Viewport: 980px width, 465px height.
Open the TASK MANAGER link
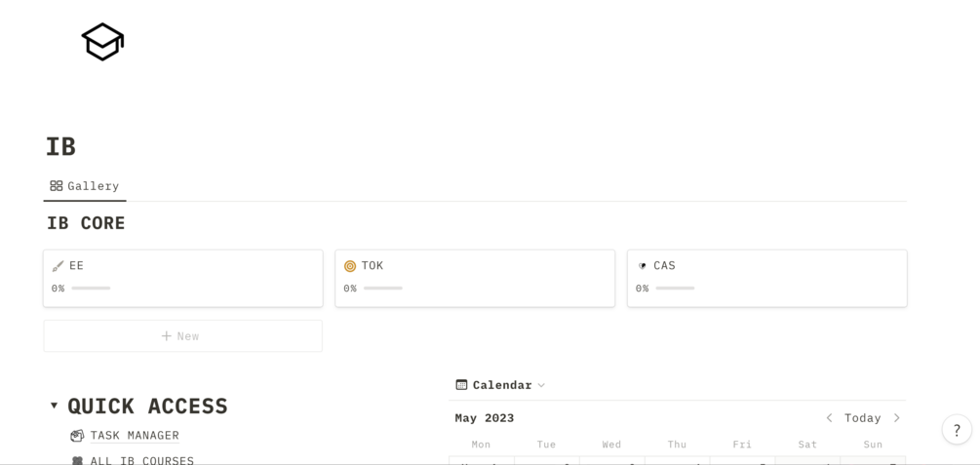[135, 436]
